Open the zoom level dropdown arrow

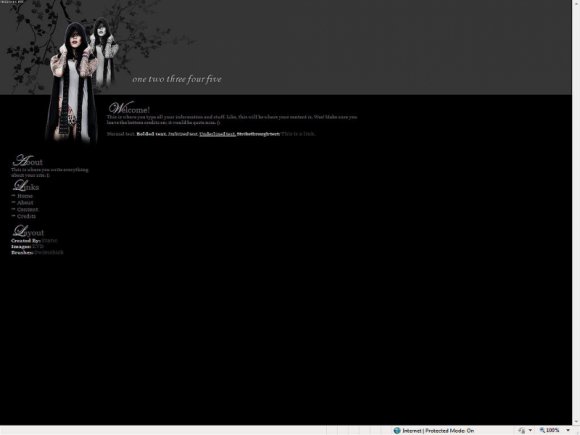pyautogui.click(x=568, y=431)
